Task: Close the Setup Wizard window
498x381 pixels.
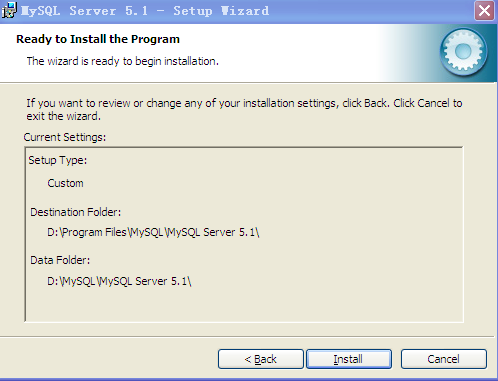Action: click(x=484, y=11)
